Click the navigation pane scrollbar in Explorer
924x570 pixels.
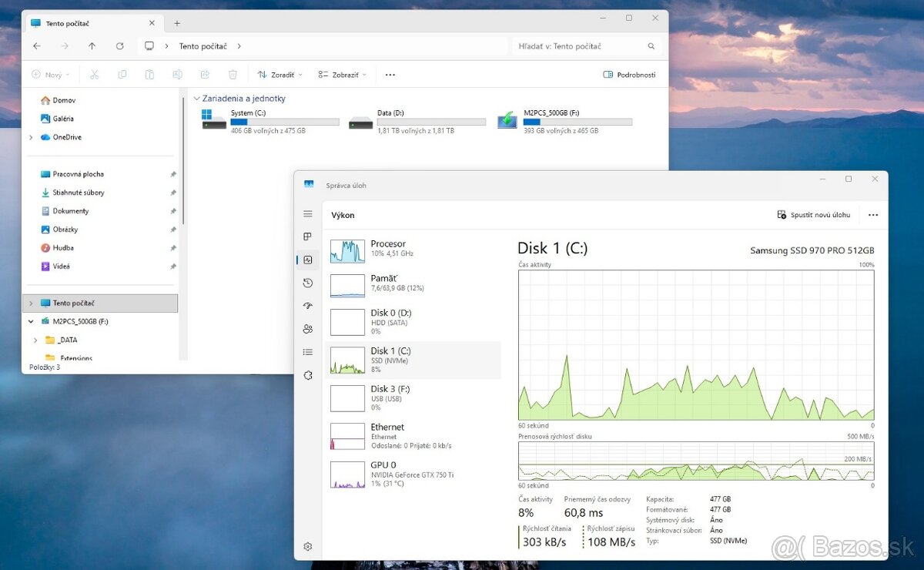[x=182, y=161]
